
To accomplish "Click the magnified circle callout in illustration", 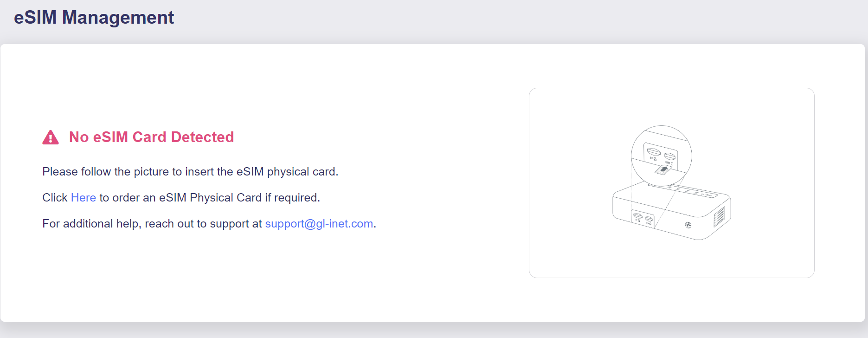I will click(x=662, y=156).
